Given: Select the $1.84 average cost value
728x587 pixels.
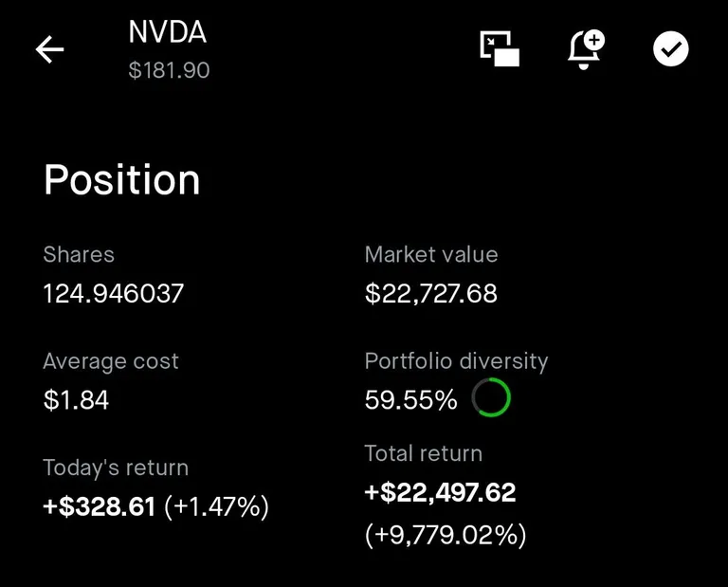Looking at the screenshot, I should pos(76,400).
